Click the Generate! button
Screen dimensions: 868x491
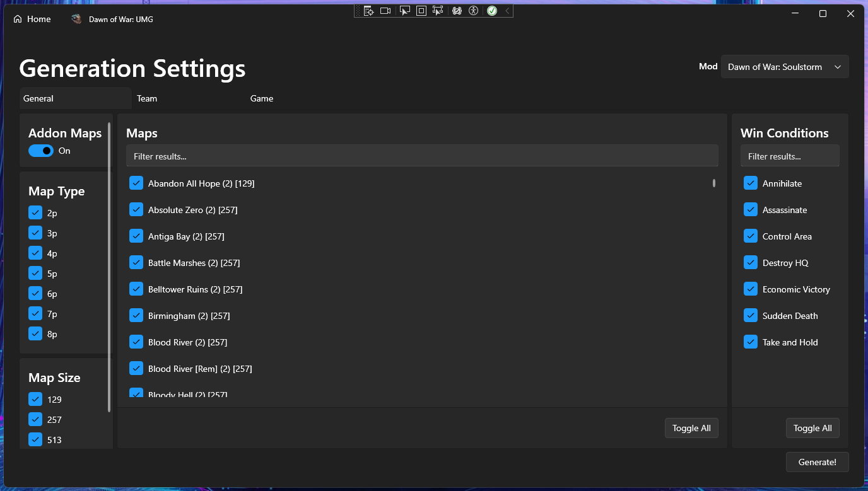coord(817,462)
